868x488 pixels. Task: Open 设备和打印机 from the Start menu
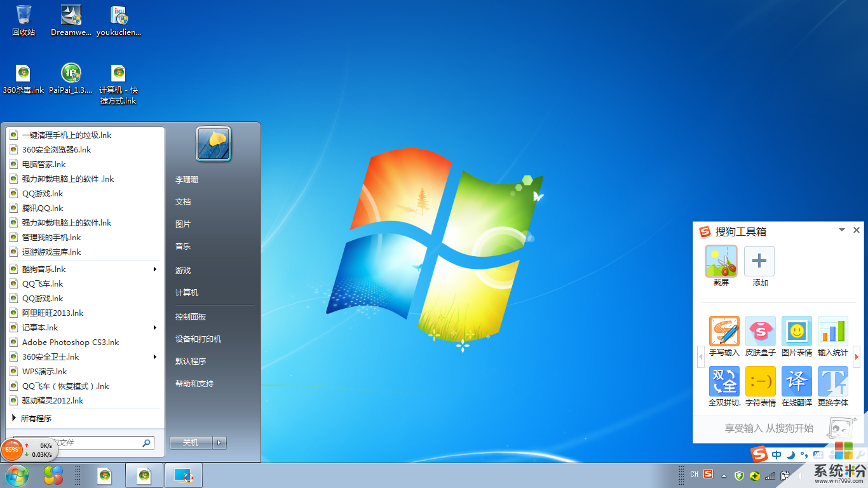[198, 339]
